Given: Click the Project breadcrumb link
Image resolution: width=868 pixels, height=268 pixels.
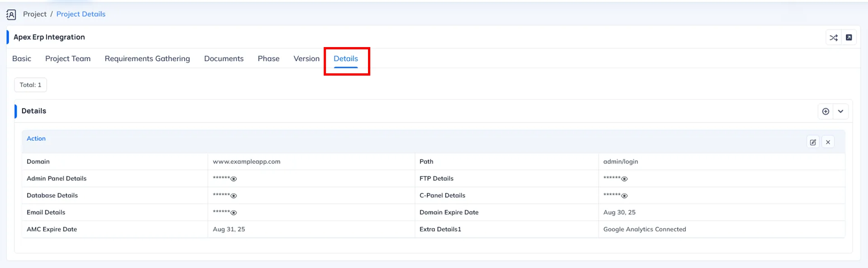Looking at the screenshot, I should pyautogui.click(x=35, y=14).
